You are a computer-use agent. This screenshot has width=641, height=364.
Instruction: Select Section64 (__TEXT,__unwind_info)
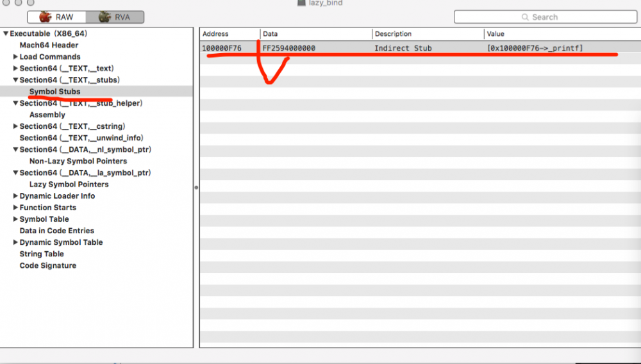pyautogui.click(x=81, y=138)
